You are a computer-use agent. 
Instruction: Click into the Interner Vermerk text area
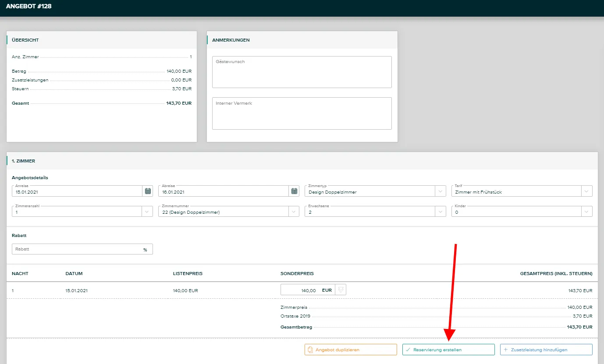click(302, 113)
